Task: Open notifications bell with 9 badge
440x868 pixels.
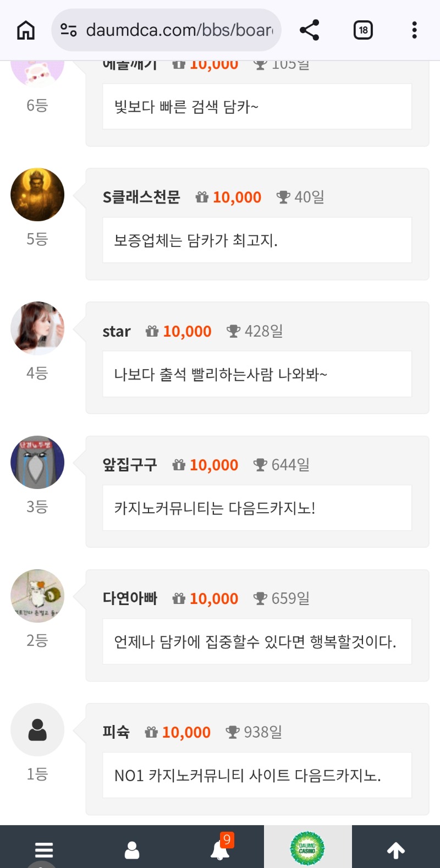Action: click(x=220, y=849)
